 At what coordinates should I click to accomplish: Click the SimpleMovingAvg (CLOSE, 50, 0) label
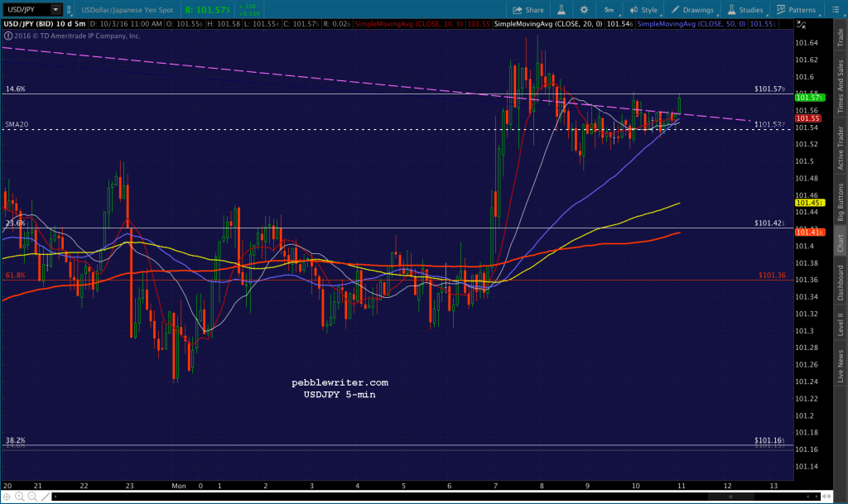(x=691, y=24)
